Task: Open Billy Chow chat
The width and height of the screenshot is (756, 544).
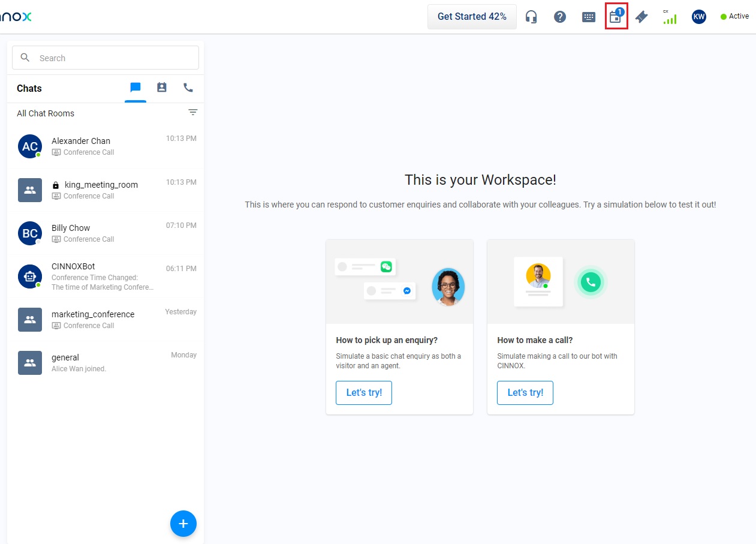Action: (x=106, y=233)
